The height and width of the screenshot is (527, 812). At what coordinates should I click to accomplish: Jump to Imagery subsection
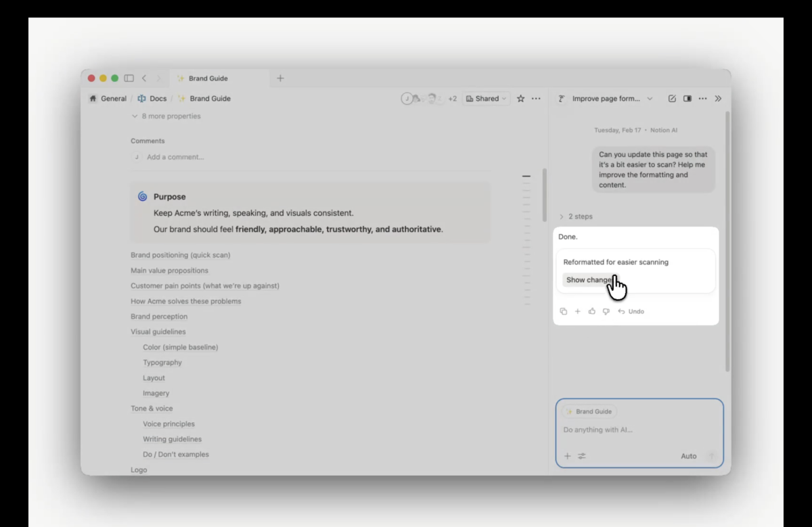click(x=156, y=393)
